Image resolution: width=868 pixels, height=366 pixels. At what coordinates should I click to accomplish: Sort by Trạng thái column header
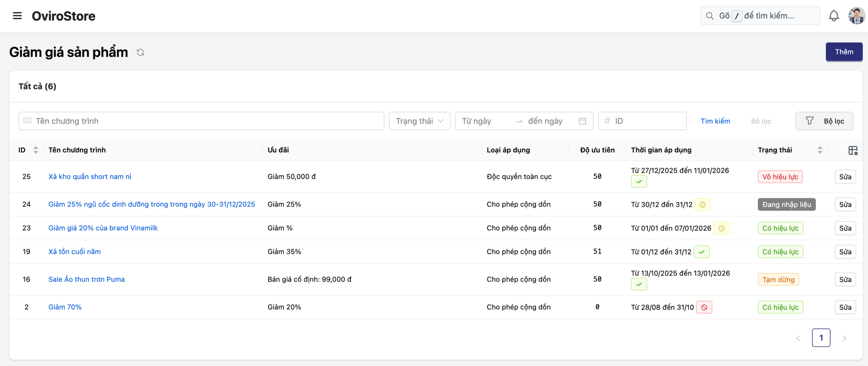pos(820,150)
